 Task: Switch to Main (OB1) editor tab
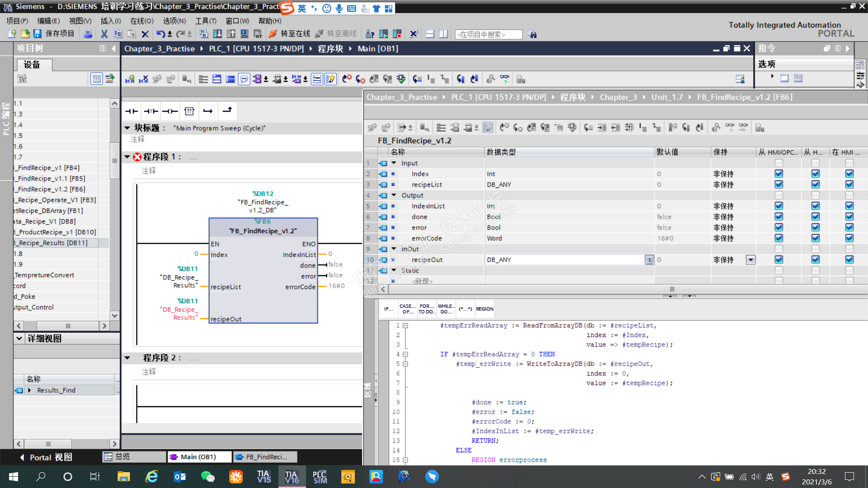[198, 457]
